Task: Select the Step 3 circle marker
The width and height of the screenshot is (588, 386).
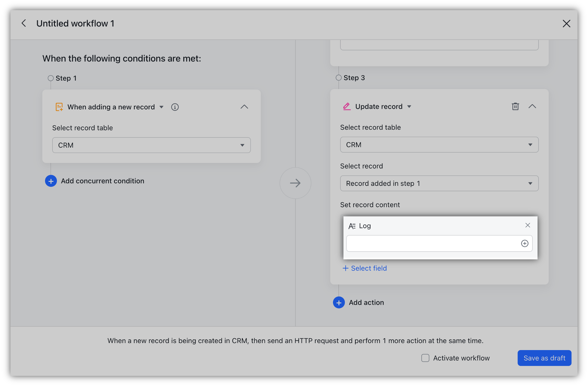Action: 339,78
